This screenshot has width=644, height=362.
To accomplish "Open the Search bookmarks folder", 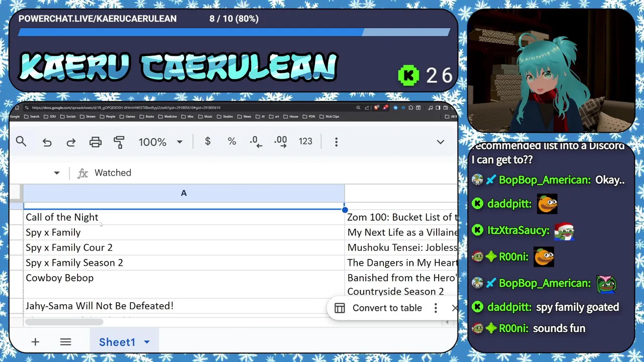I will tap(31, 117).
